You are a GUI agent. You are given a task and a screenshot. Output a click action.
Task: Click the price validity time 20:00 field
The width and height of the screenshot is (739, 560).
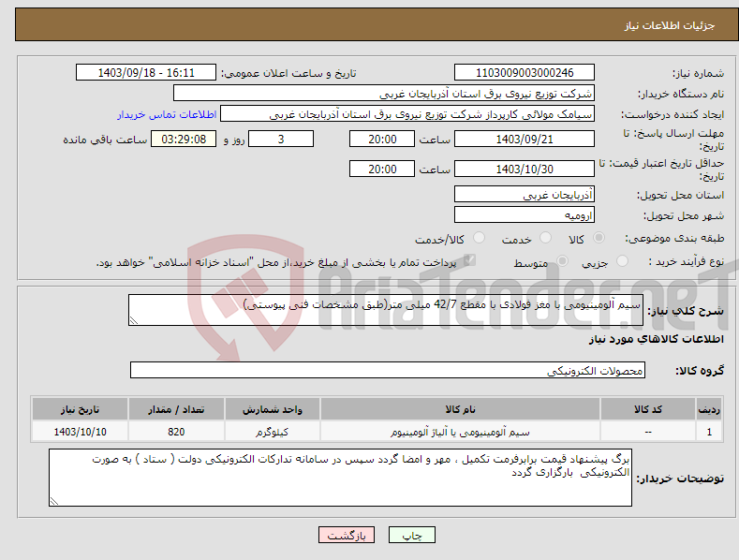(x=382, y=169)
